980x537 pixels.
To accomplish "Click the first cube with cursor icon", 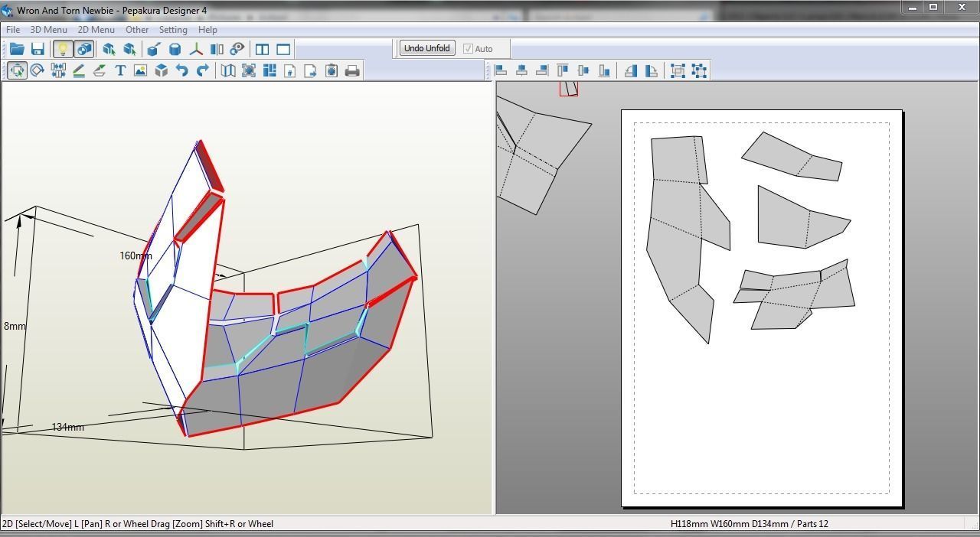I will tap(109, 49).
